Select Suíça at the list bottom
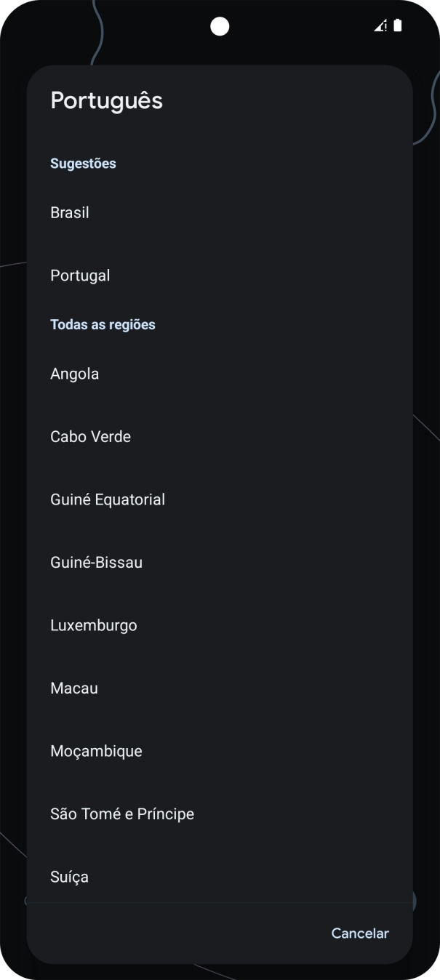 click(x=68, y=876)
